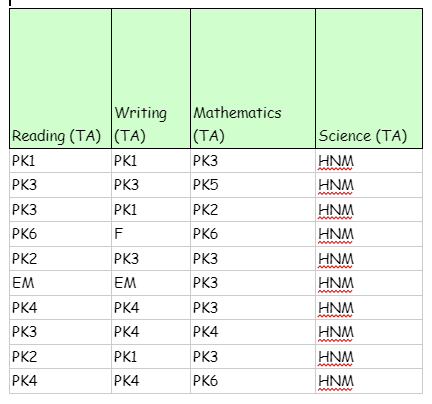Screen dimensions: 432x404
Task: Select the HNM cell in the EM row
Action: pos(369,283)
